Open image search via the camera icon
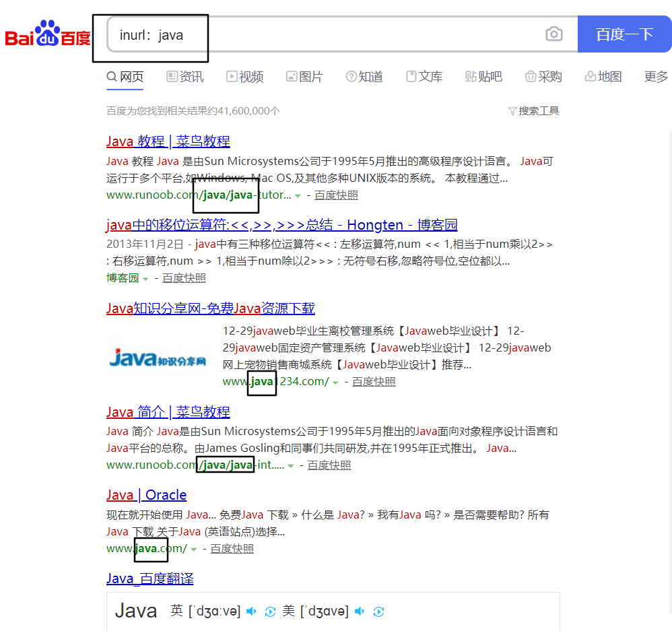This screenshot has width=672, height=631. click(x=553, y=34)
